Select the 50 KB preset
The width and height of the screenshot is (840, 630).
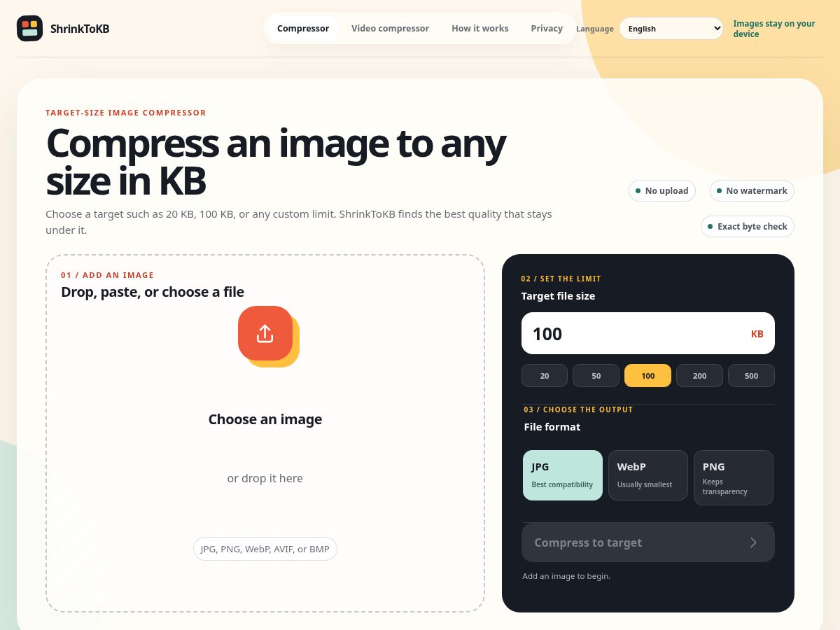[x=596, y=376]
